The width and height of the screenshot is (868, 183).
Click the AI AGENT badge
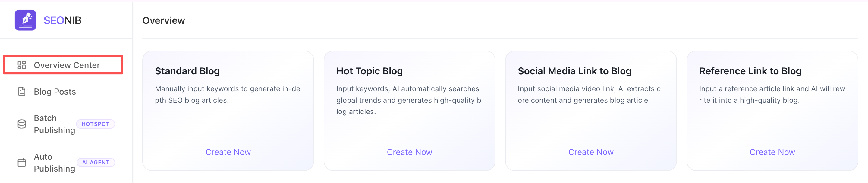(96, 163)
